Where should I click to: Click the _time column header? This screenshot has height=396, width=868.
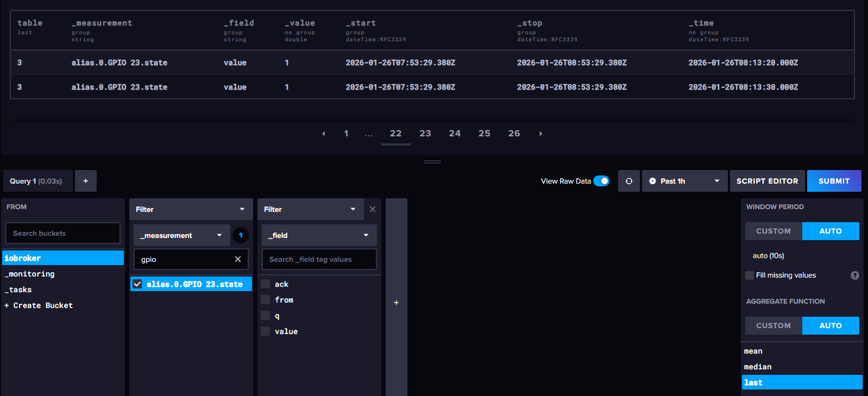[701, 23]
